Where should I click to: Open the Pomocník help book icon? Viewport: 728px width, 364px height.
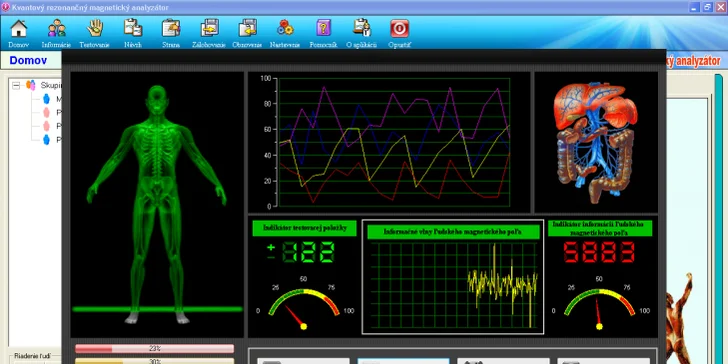[323, 33]
